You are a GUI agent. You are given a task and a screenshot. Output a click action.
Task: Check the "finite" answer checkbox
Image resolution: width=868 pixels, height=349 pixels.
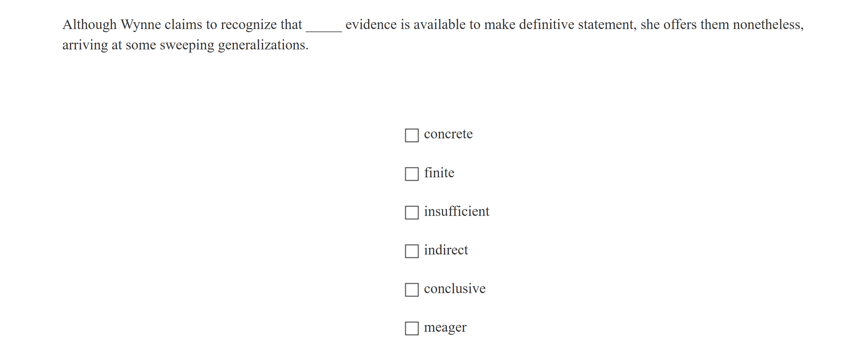pos(411,174)
